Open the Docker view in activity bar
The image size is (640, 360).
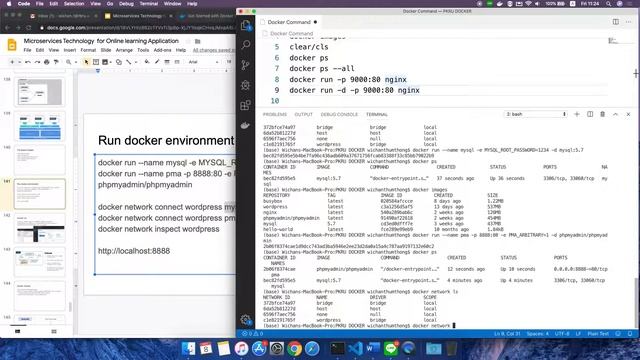point(245,125)
